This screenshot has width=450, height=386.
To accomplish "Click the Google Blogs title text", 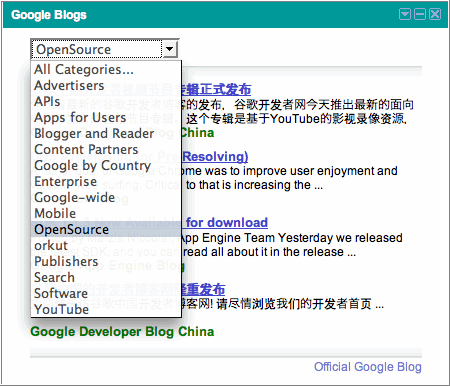I will point(49,15).
